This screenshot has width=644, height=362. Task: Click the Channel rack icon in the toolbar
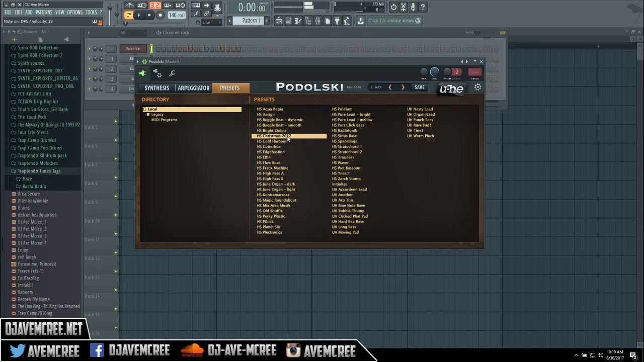pos(288,21)
